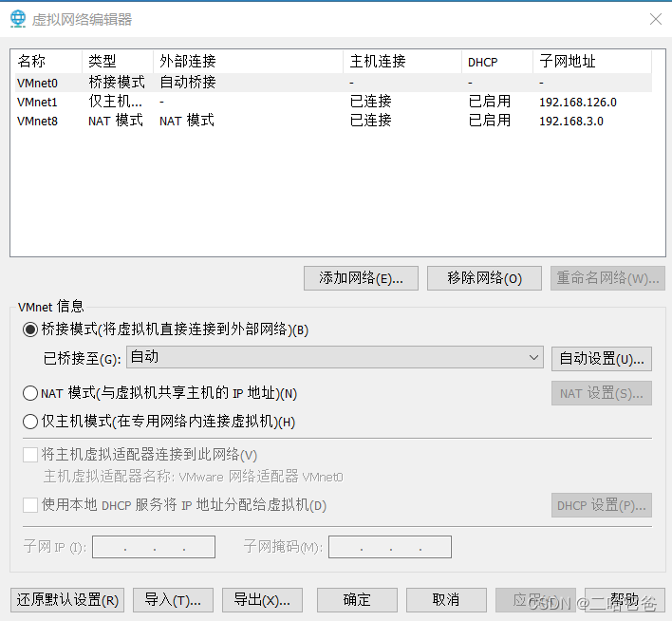This screenshot has height=621, width=672.
Task: Close the 虚拟网络编辑器 dialog
Action: (655, 19)
